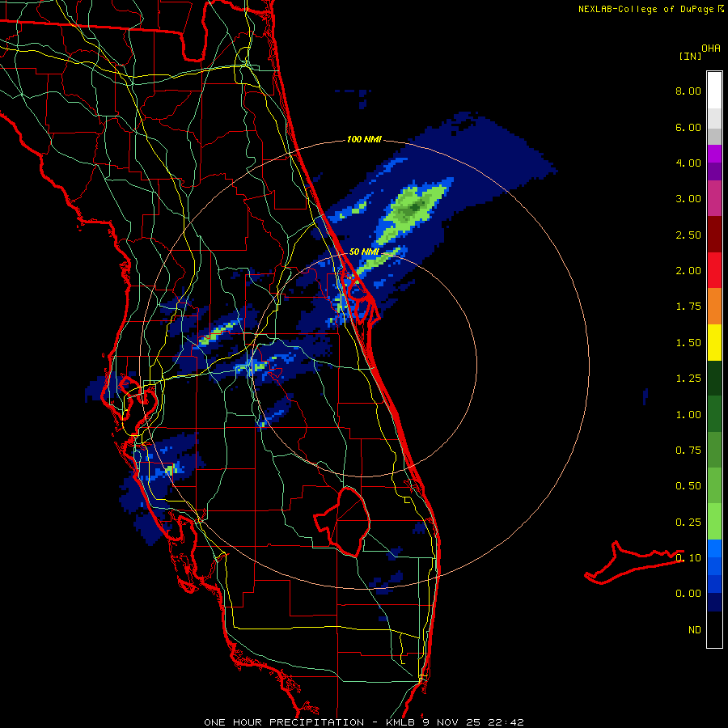
Task: Click the 0.75 legend value
Action: pos(688,451)
